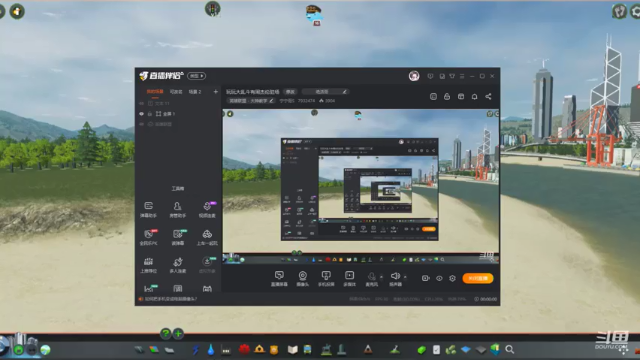The width and height of the screenshot is (640, 360).
Task: Open the 房管助手 room manager tool
Action: coord(178,209)
